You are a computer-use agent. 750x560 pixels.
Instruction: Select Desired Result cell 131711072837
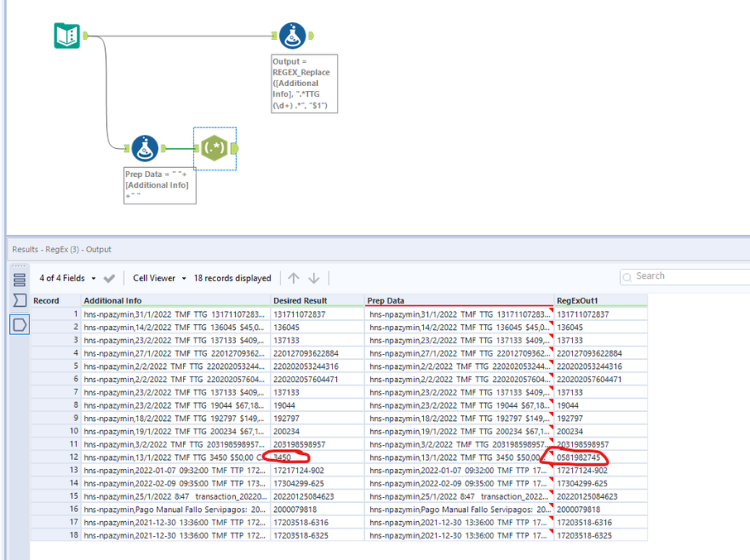pos(317,314)
